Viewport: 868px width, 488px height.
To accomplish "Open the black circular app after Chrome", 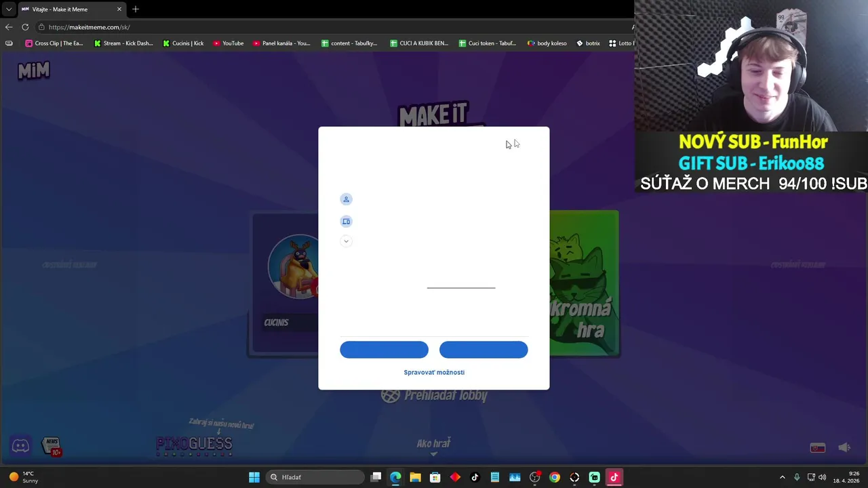I will pos(574,477).
